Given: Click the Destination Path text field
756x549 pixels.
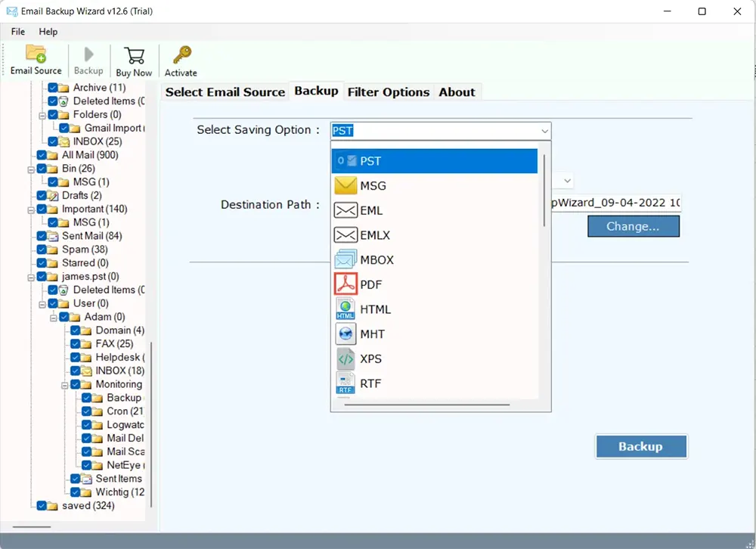Looking at the screenshot, I should (616, 204).
